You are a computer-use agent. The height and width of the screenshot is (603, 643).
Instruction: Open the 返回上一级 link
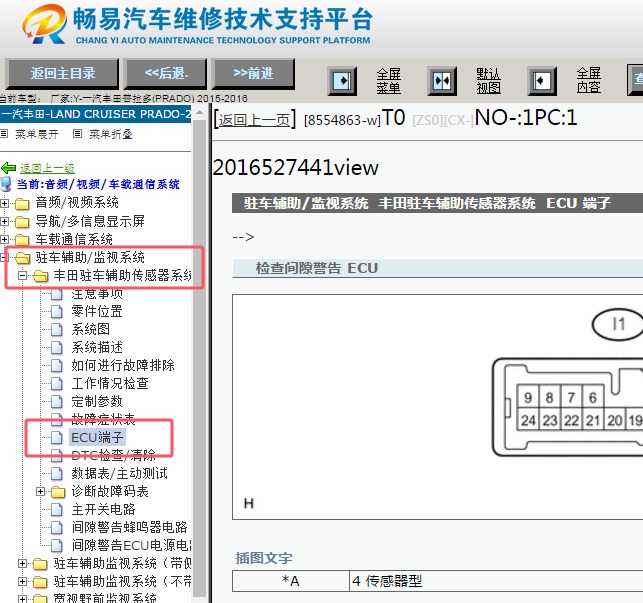48,168
